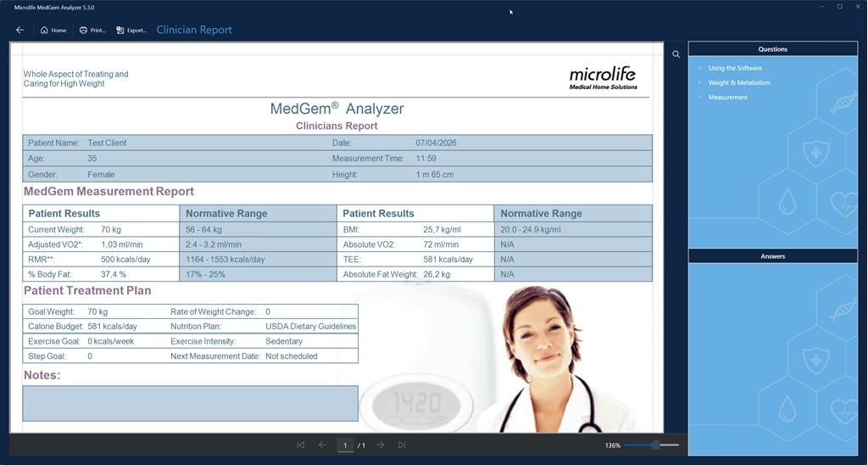This screenshot has height=465, width=868.
Task: Click the Microlife logo in report
Action: [x=603, y=78]
